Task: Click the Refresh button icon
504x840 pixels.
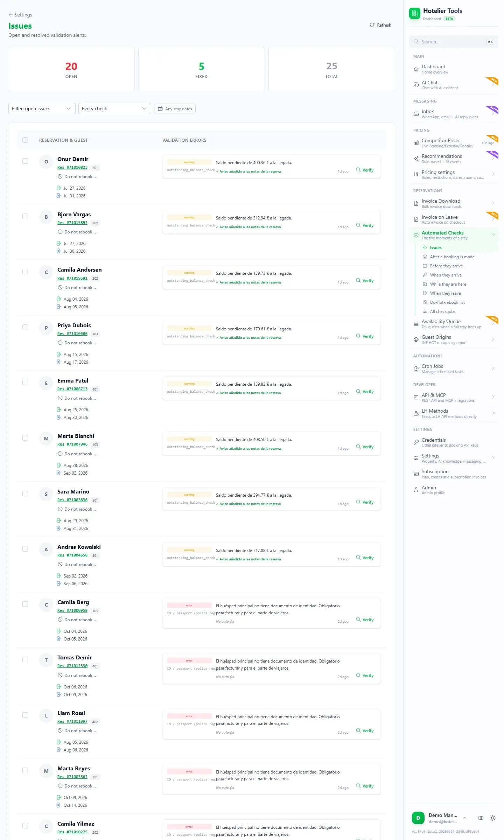Action: tap(372, 25)
